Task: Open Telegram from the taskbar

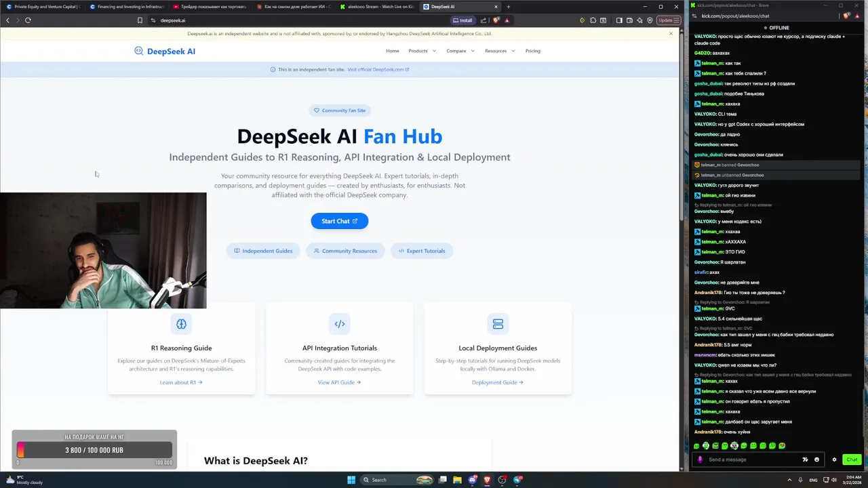Action: pyautogui.click(x=517, y=480)
